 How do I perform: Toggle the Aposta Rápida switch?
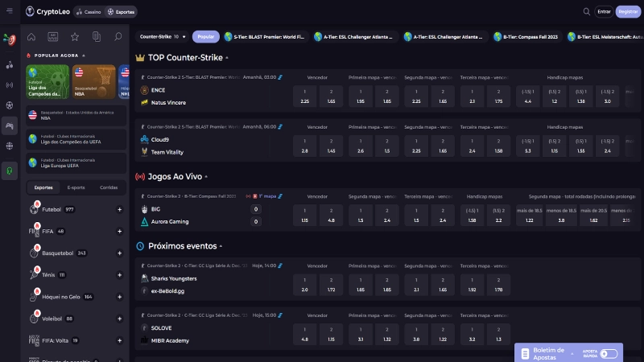609,353
